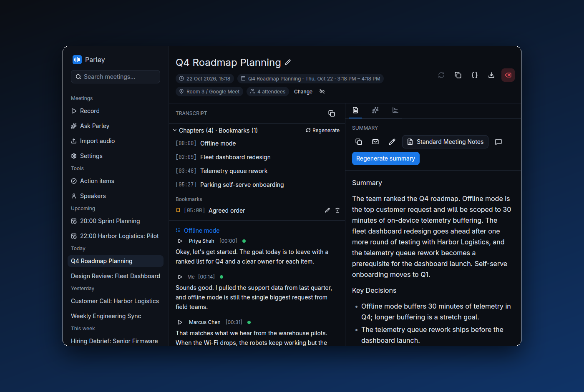Open Ask Parley in the sidebar

(115, 126)
